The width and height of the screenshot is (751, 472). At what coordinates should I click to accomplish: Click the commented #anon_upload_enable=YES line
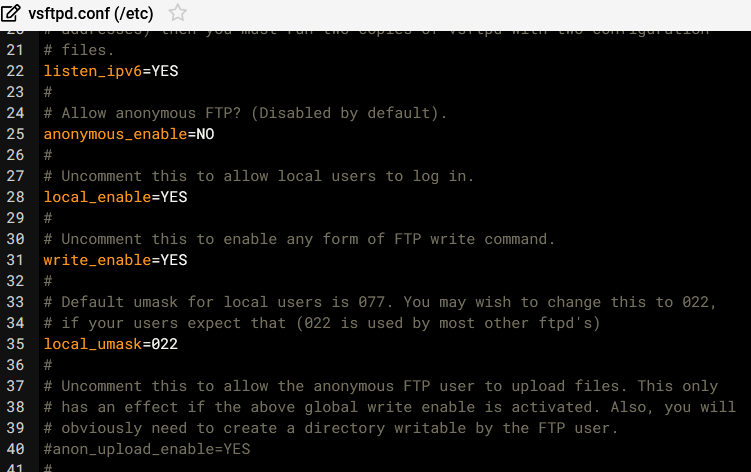tap(147, 449)
